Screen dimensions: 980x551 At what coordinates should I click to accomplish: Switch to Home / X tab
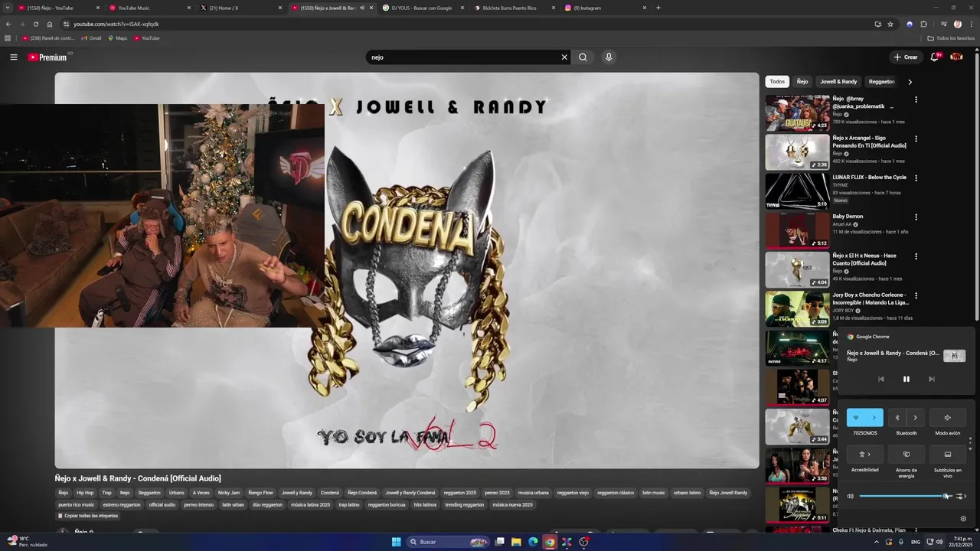tap(242, 8)
